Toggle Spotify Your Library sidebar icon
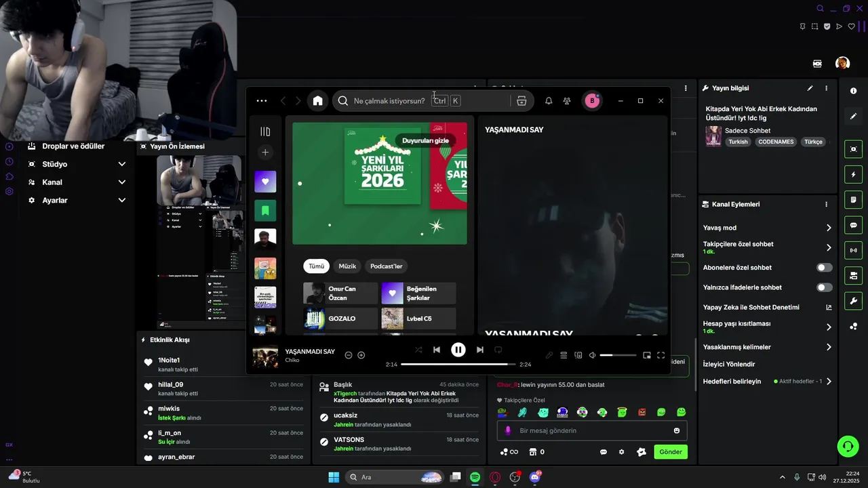 pos(265,131)
